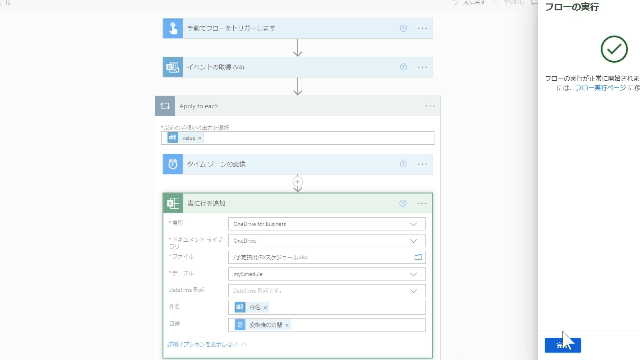Insert a step using the plus button
Screen dimensions: 640x360
point(298,182)
